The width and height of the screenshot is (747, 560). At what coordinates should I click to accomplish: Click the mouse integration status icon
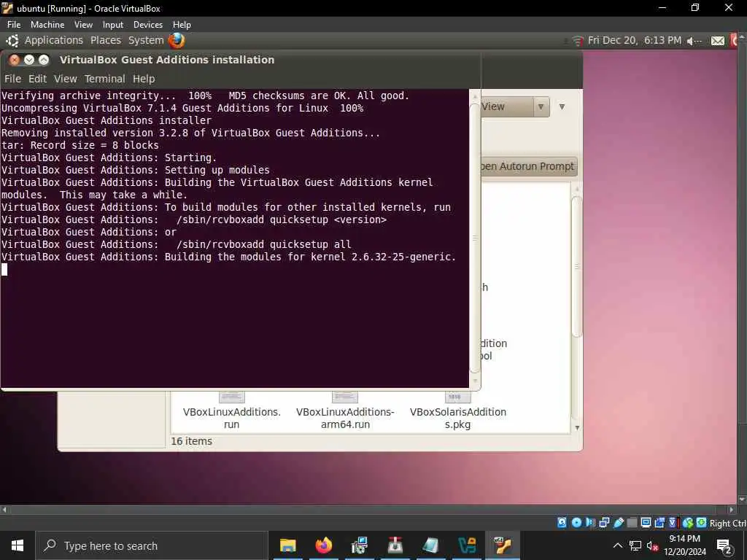(x=687, y=522)
